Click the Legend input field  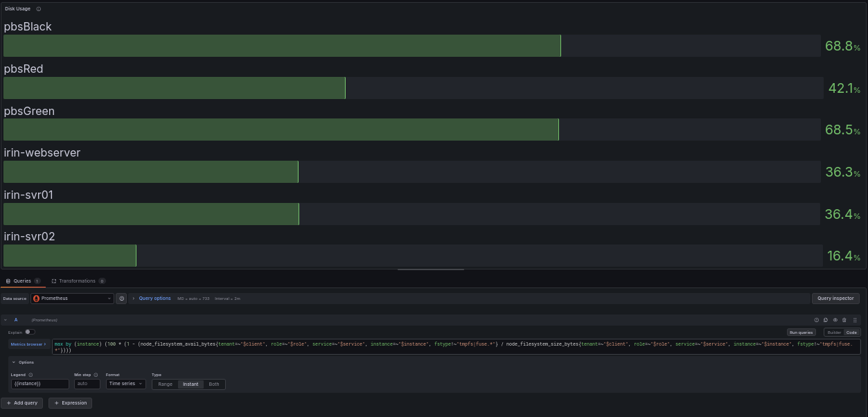click(39, 384)
